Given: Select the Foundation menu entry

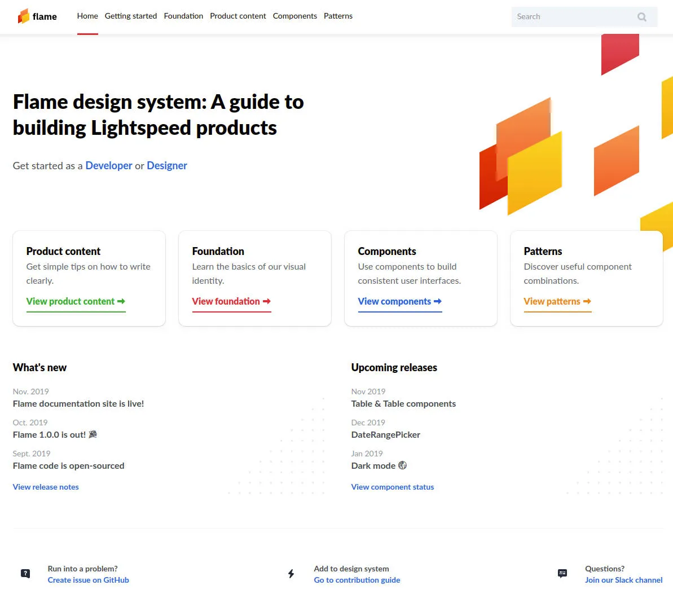Looking at the screenshot, I should [183, 16].
